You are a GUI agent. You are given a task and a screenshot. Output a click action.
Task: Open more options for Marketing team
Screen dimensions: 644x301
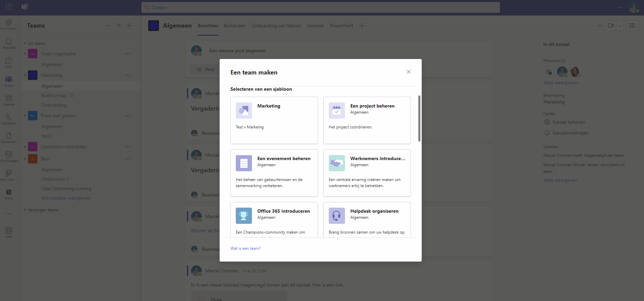click(128, 75)
